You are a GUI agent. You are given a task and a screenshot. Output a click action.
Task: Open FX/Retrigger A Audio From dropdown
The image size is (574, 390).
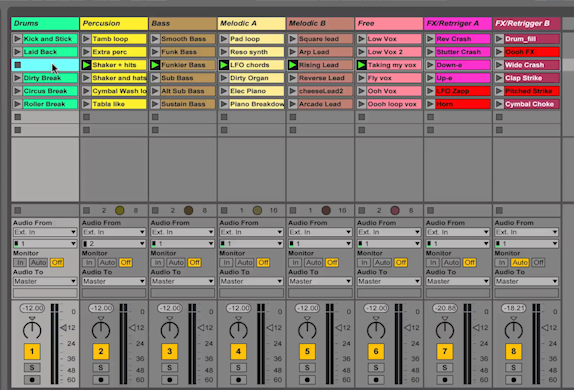(458, 232)
